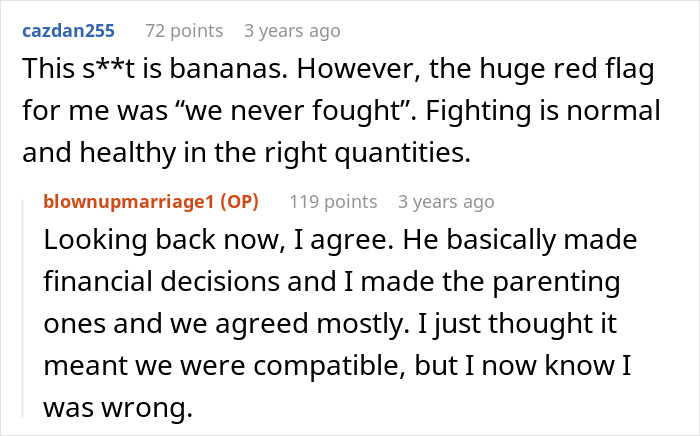Screen dimensions: 700x436
Task: Open cazdan255's user profile
Action: point(68,31)
